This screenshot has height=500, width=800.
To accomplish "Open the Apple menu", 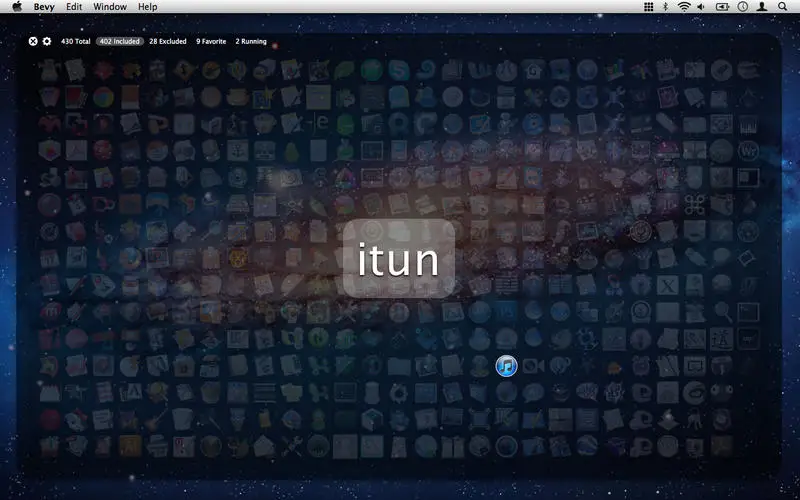I will click(17, 7).
